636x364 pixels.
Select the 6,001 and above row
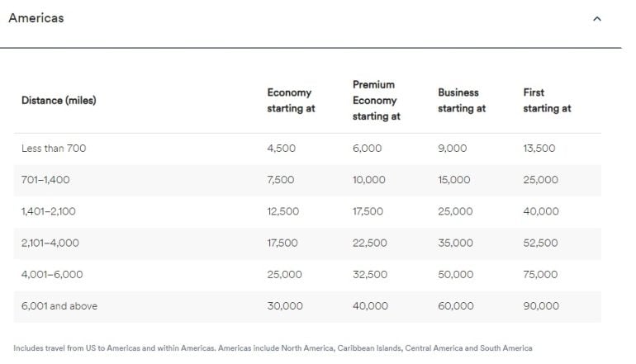point(59,306)
